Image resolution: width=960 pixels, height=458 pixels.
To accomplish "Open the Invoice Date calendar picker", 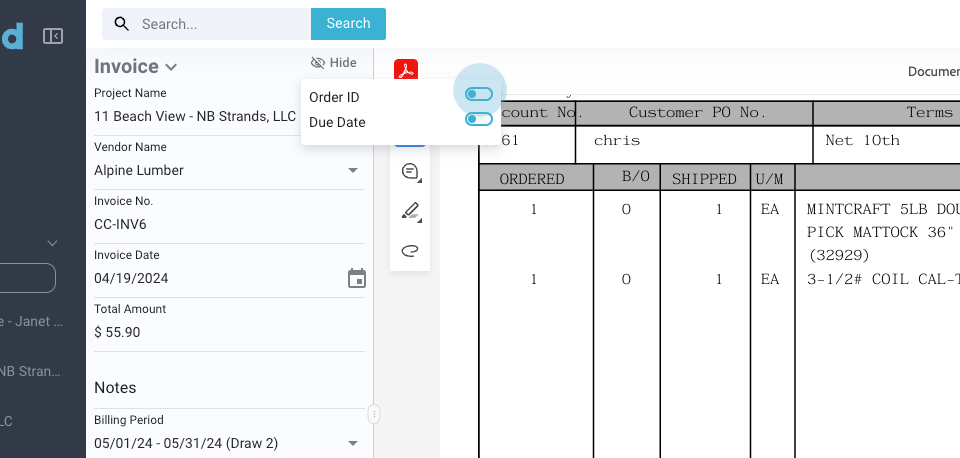I will coord(356,278).
